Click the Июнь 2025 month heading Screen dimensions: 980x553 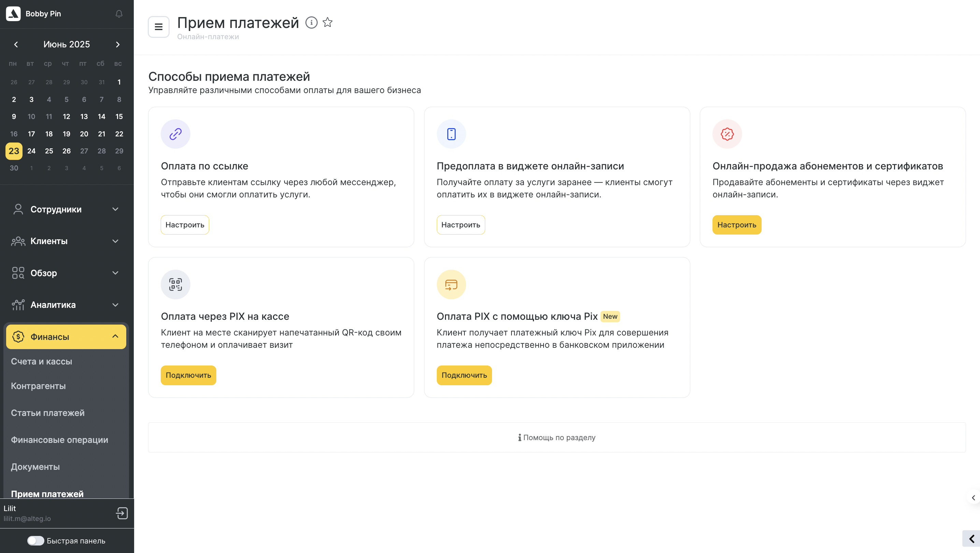[67, 44]
